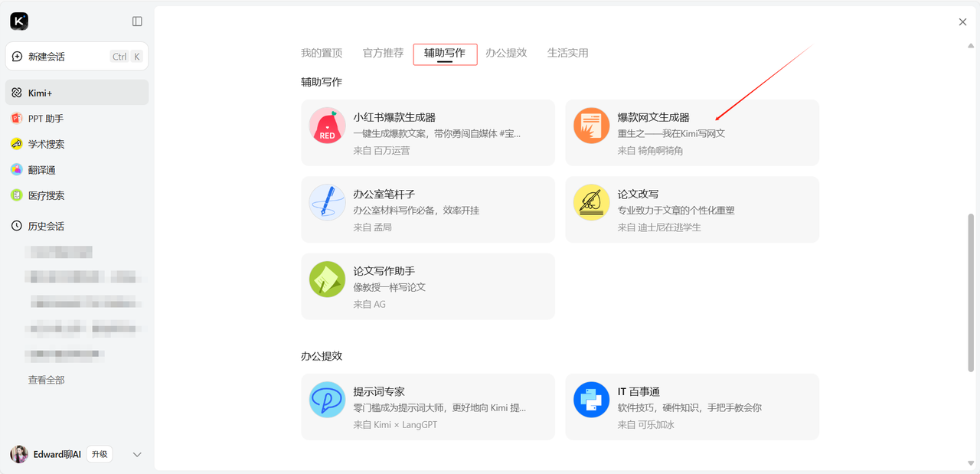This screenshot has height=474, width=980.
Task: Click the scrollbar up arrow
Action: 972,46
